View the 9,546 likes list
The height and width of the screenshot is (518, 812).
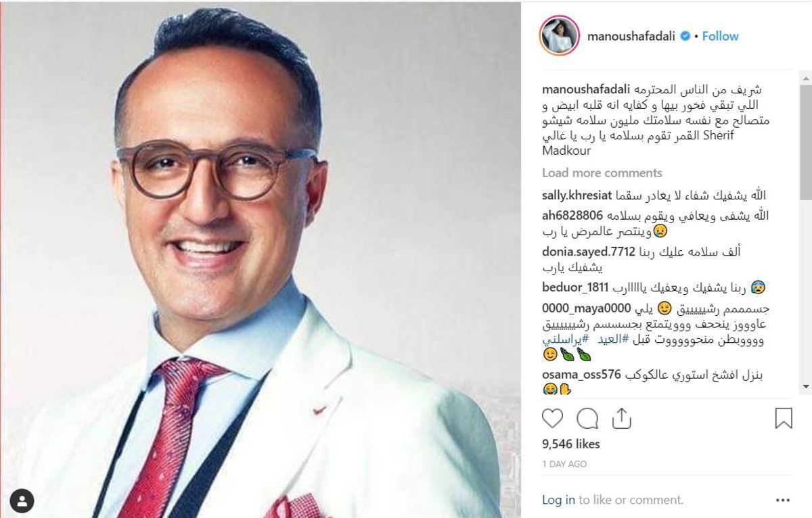click(571, 444)
